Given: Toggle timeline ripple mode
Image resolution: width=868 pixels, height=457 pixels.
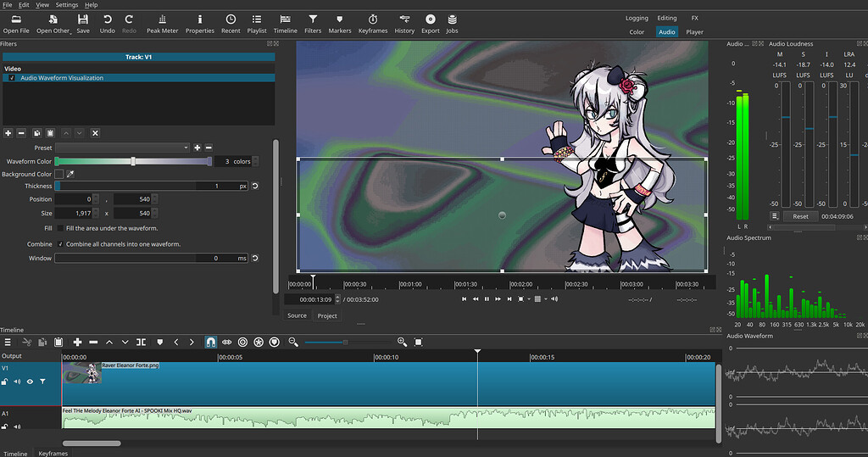Looking at the screenshot, I should tap(242, 343).
